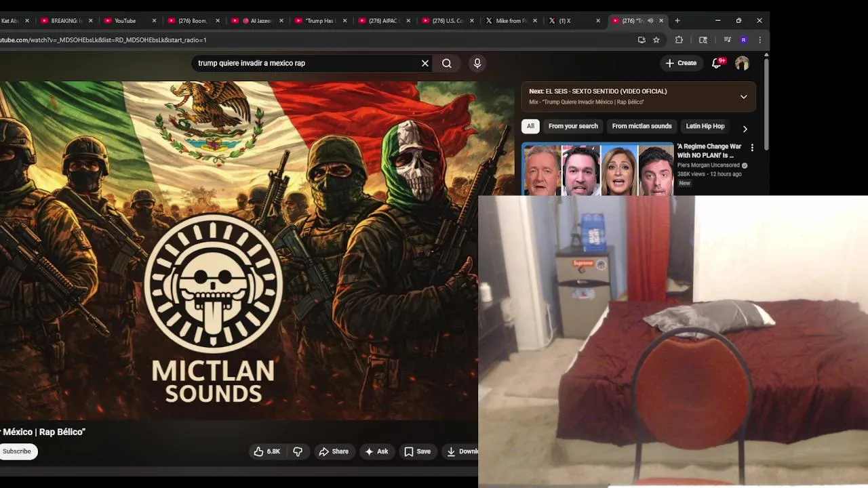
Task: Save the video to a playlist
Action: click(418, 451)
